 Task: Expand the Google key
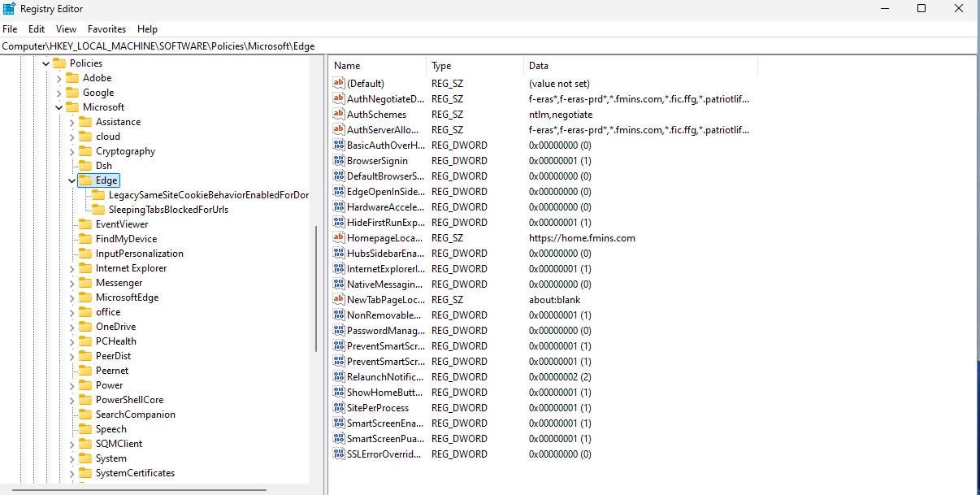pos(59,93)
